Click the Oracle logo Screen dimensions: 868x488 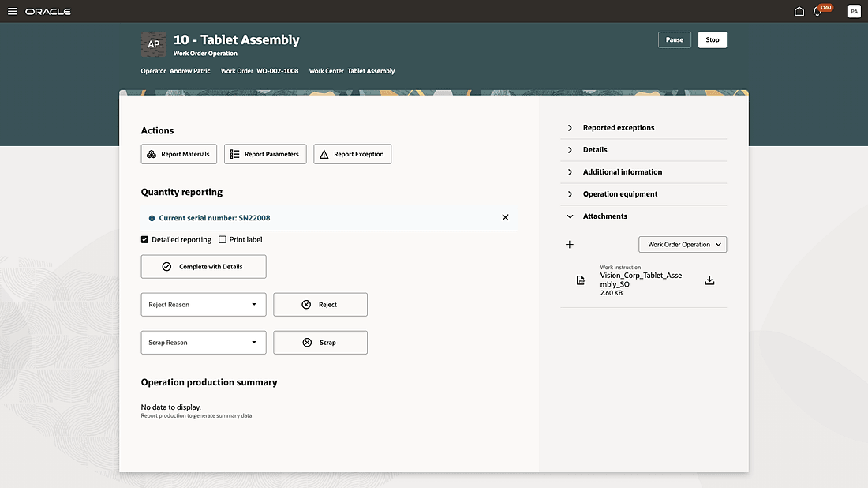48,12
